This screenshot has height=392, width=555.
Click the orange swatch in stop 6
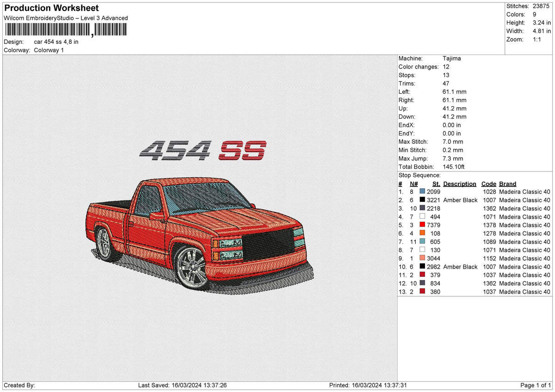point(422,233)
